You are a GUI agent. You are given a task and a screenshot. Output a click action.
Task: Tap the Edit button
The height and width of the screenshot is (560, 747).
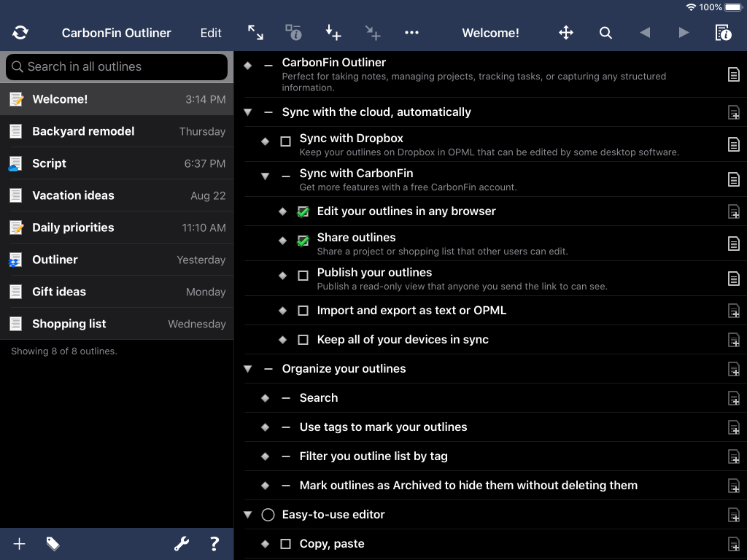pyautogui.click(x=211, y=33)
